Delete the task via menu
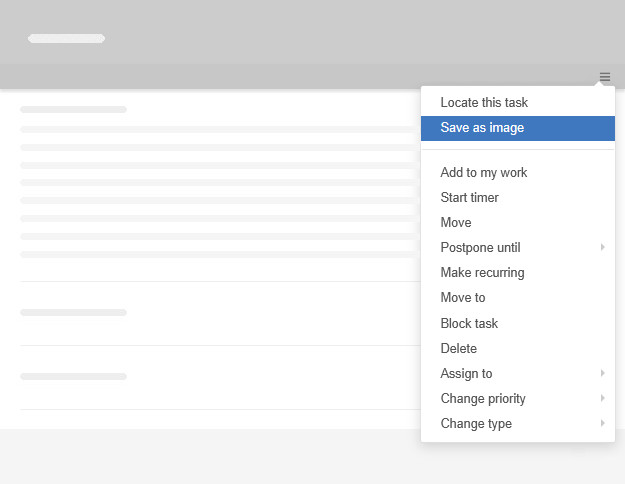Viewport: 625px width, 484px height. pyautogui.click(x=458, y=349)
